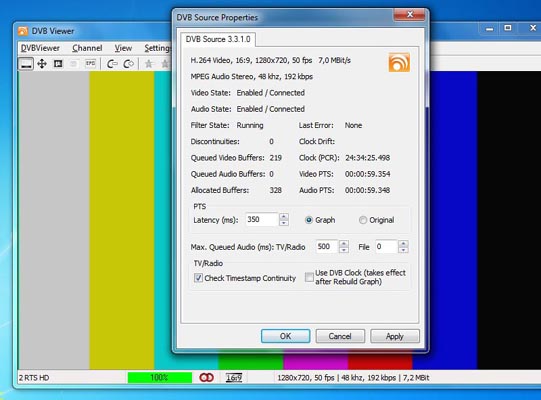
Task: Decrease TV/Radio max queued audio value
Action: [344, 250]
